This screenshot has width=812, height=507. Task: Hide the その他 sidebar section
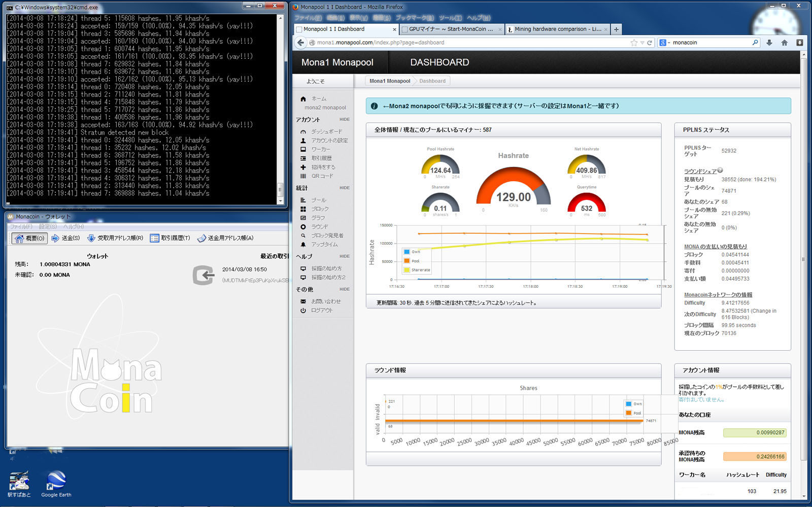click(345, 289)
